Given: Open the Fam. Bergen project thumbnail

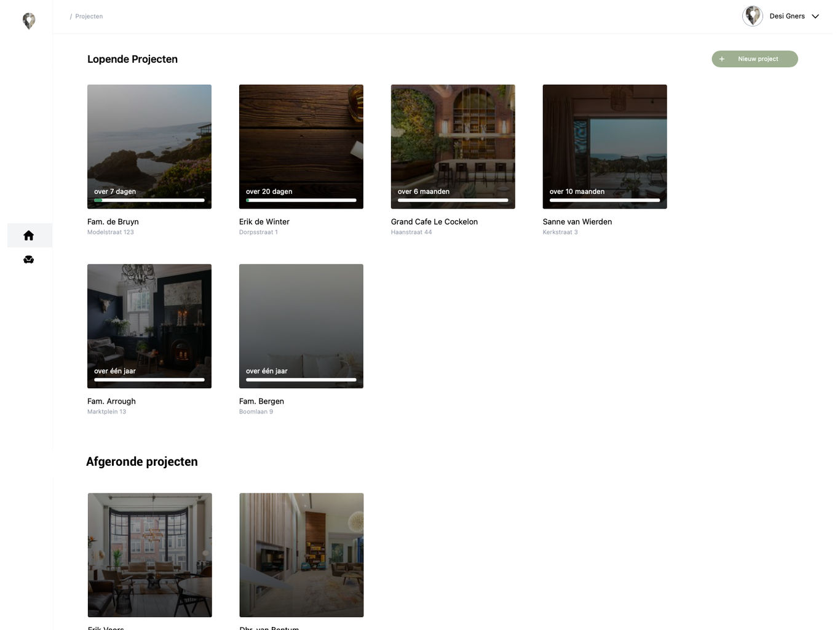Looking at the screenshot, I should (301, 326).
